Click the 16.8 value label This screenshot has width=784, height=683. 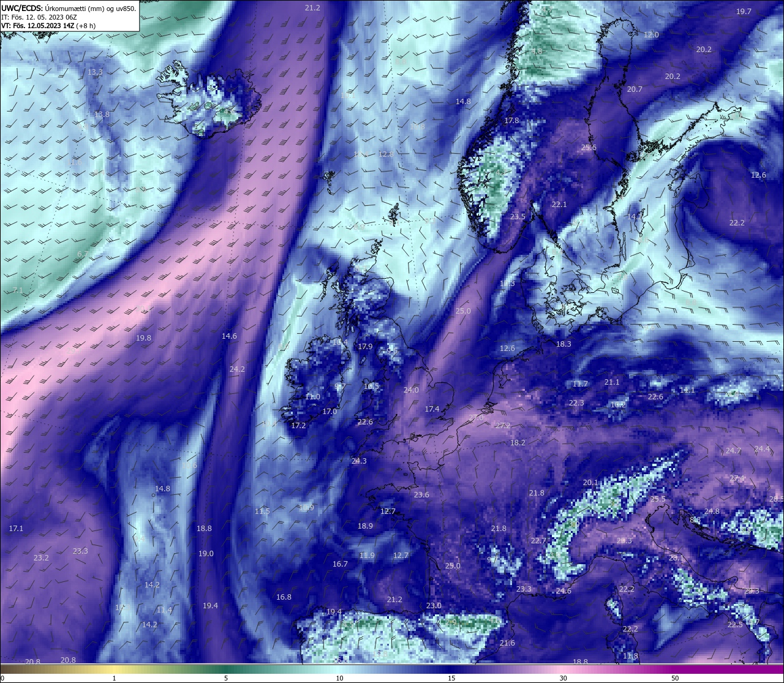(284, 597)
